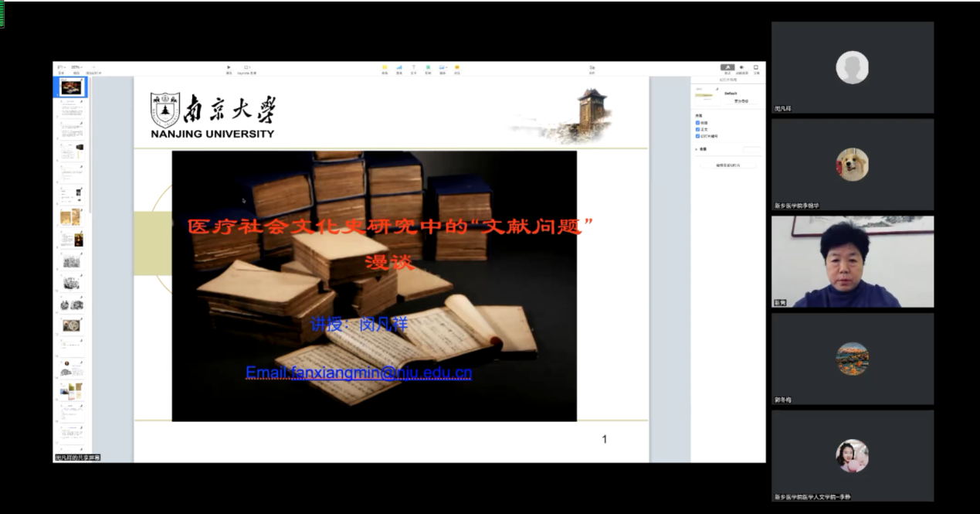Image resolution: width=980 pixels, height=514 pixels.
Task: Add a text box with Text icon
Action: tap(413, 68)
